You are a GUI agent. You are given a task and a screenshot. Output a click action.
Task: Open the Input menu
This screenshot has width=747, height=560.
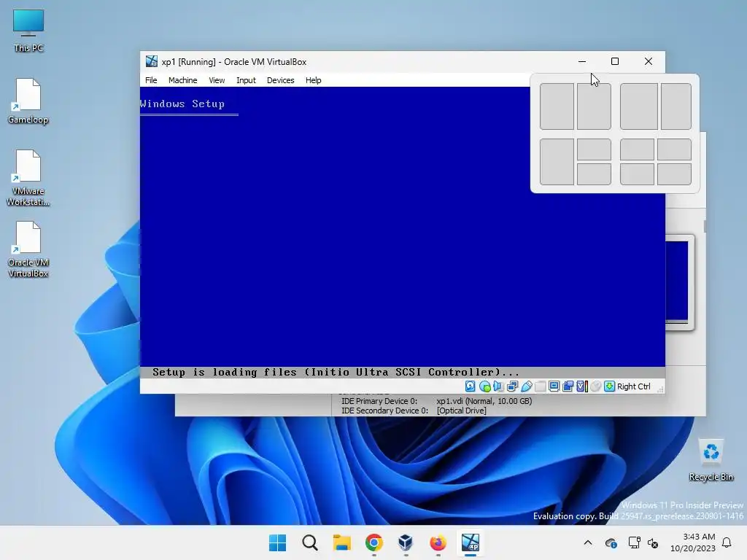(246, 80)
